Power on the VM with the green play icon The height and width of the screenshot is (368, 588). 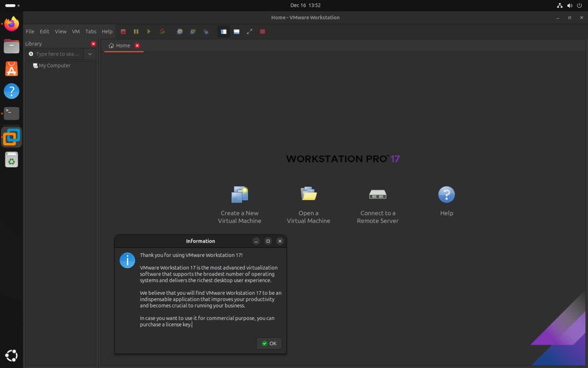click(149, 31)
